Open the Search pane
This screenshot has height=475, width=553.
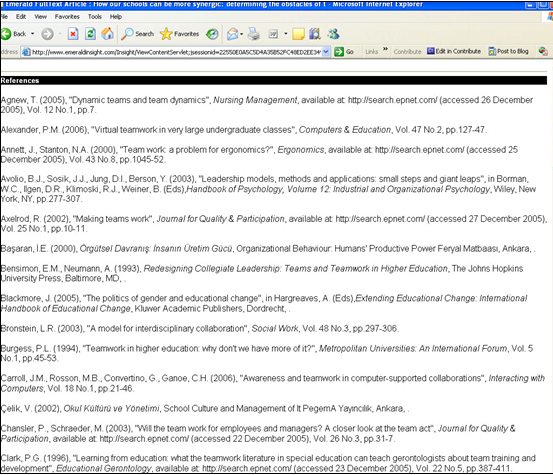tap(138, 34)
